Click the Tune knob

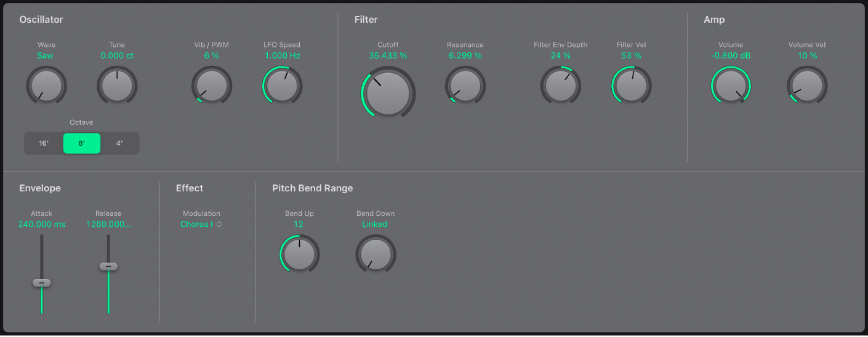click(117, 85)
